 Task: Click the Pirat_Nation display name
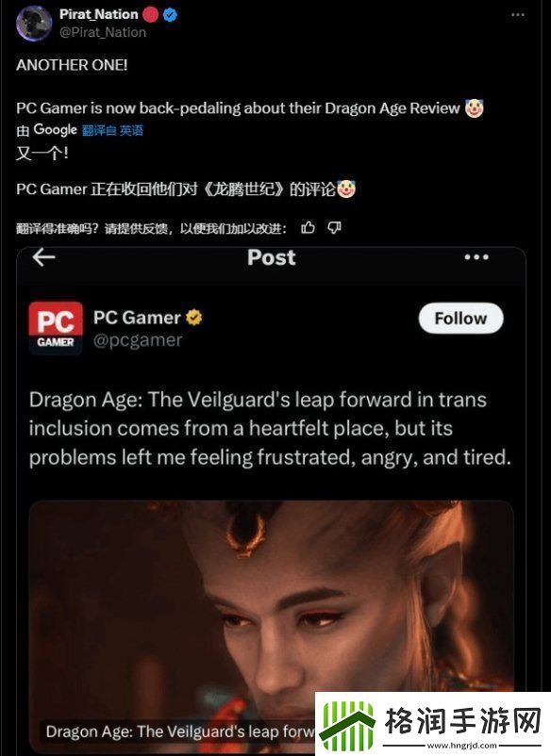pyautogui.click(x=99, y=14)
